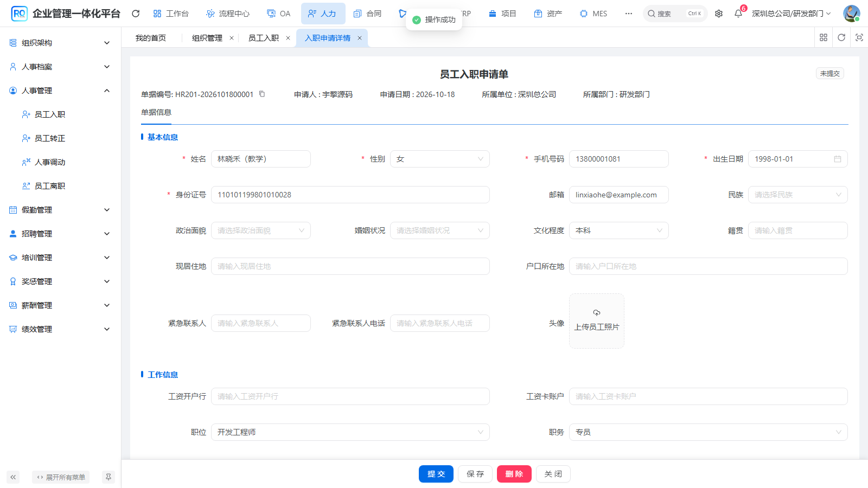Click the user avatar in top right
The image size is (868, 488).
[x=851, y=14]
